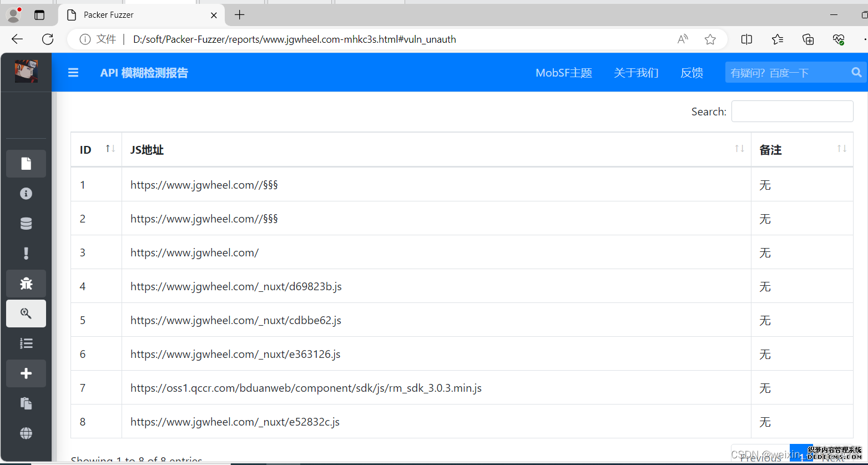Click the plus icon in sidebar
This screenshot has width=868, height=465.
click(x=26, y=373)
